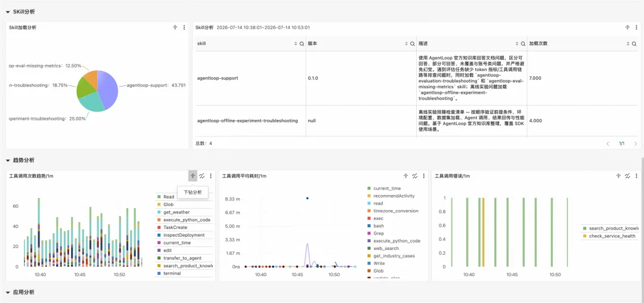This screenshot has width=644, height=303.
Task: Sort the 描述 column
Action: [518, 44]
